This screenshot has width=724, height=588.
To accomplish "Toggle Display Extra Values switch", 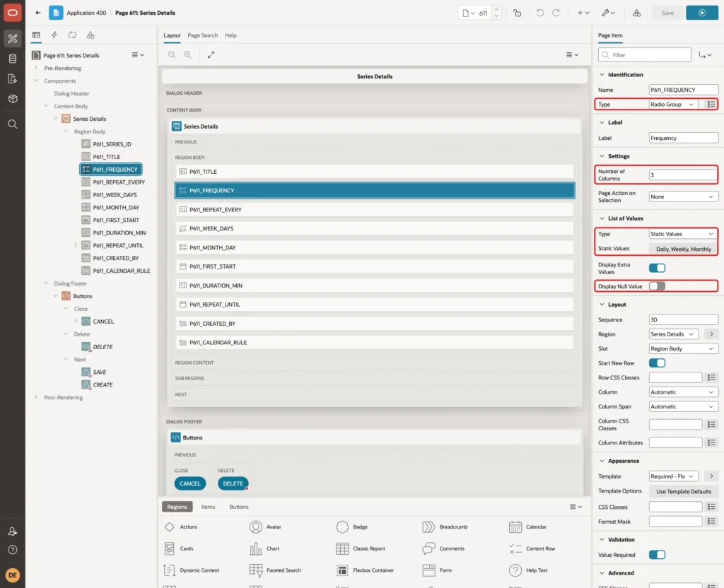I will pos(657,268).
